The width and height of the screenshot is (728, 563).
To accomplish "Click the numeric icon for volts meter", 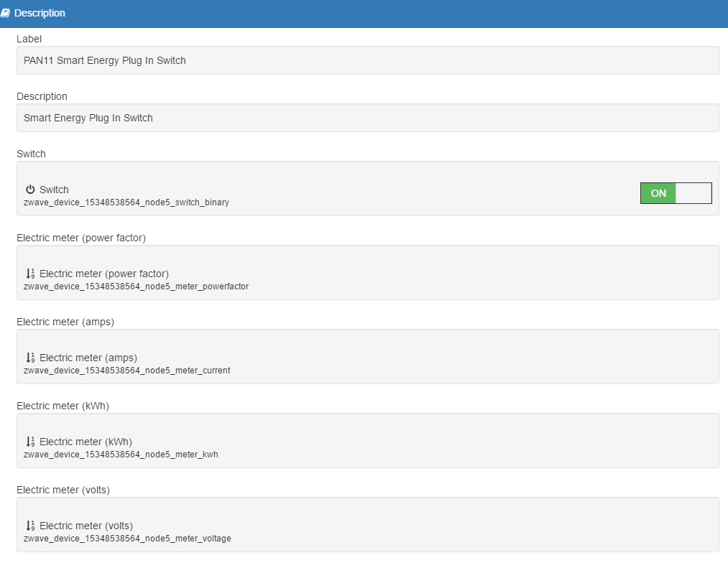I will click(30, 526).
